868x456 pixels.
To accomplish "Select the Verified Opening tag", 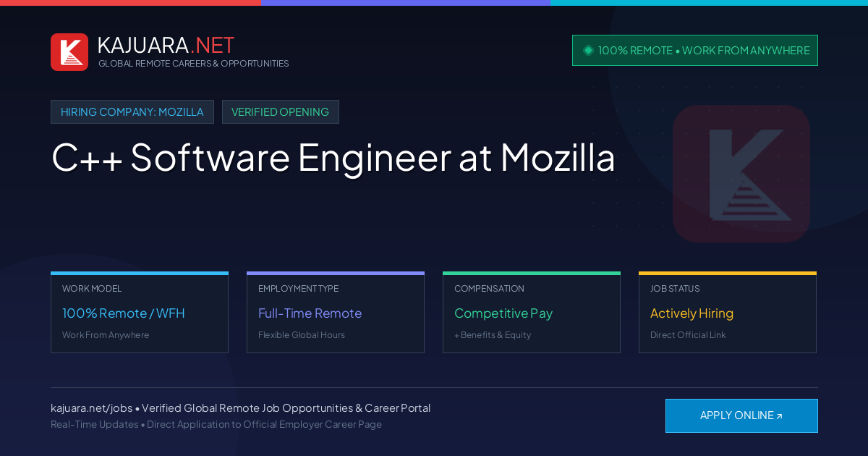I will click(x=281, y=112).
